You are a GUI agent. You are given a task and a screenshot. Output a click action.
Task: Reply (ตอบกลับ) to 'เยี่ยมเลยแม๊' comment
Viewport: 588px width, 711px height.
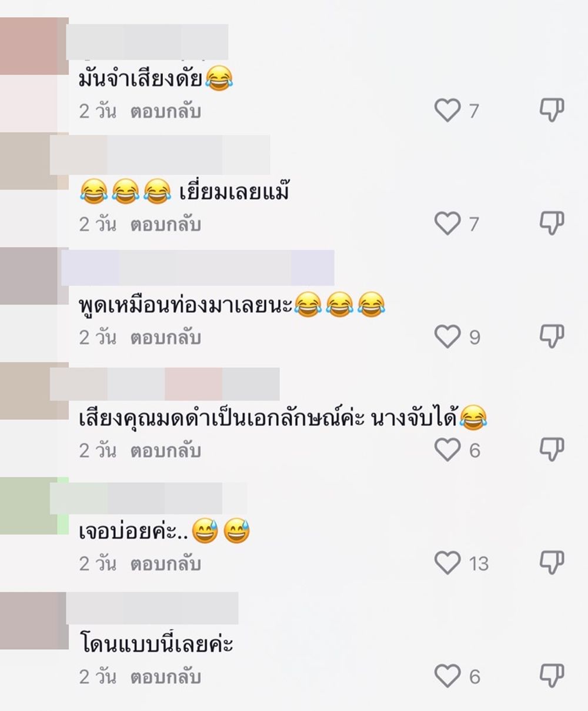166,225
